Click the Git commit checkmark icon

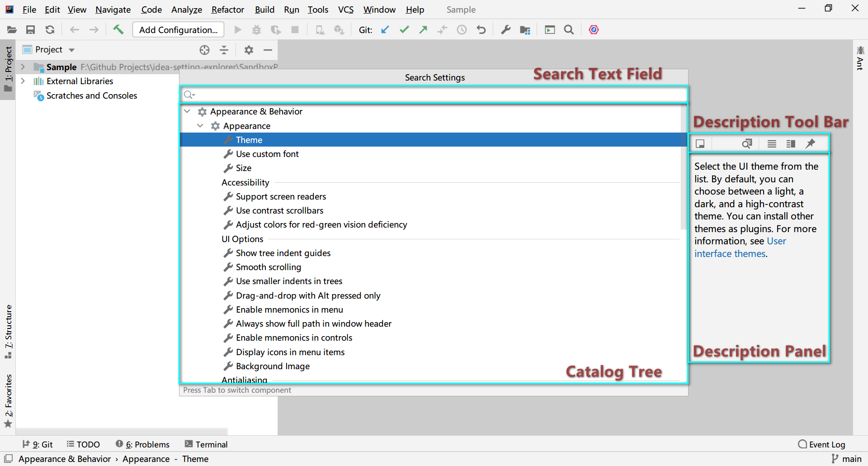(404, 30)
